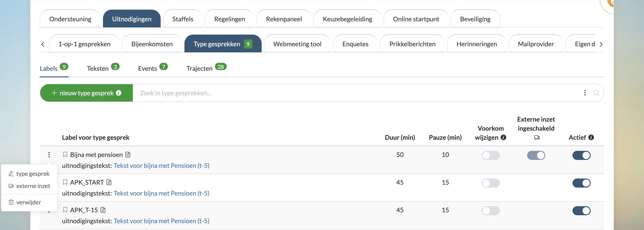Click the search magnifier icon
The width and height of the screenshot is (644, 230).
[596, 93]
